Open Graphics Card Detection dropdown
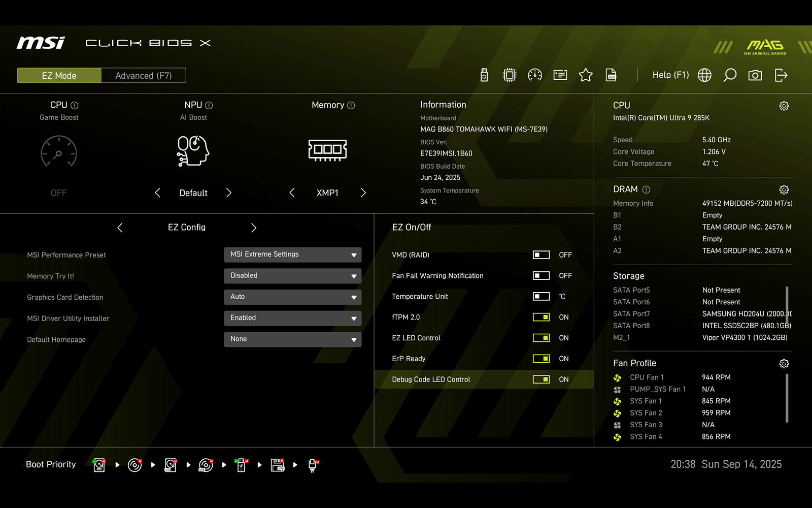The image size is (812, 508). pos(293,297)
